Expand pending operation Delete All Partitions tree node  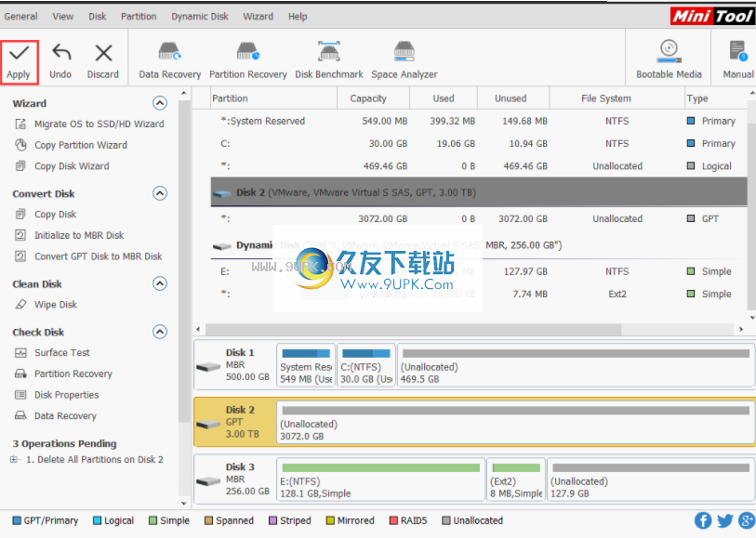pyautogui.click(x=14, y=460)
